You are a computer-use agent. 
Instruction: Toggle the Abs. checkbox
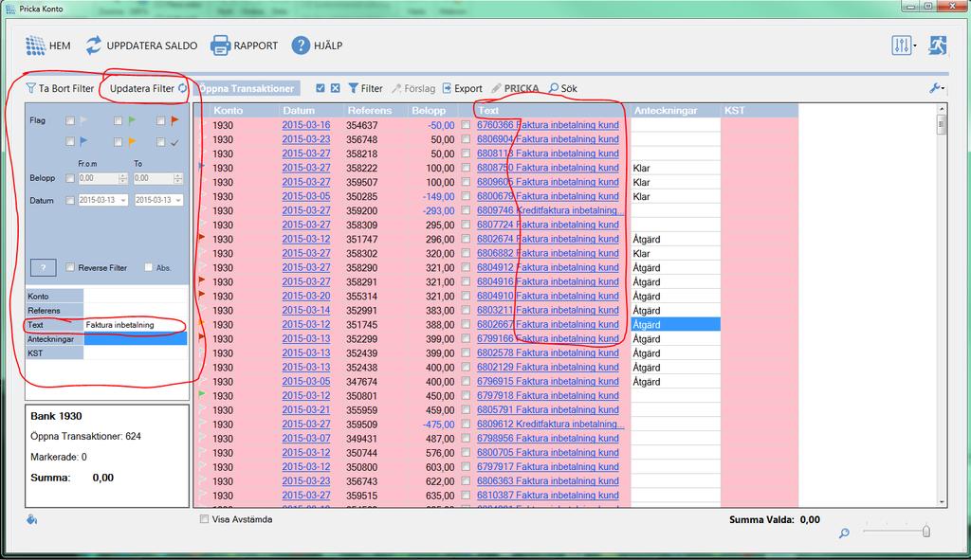[148, 267]
